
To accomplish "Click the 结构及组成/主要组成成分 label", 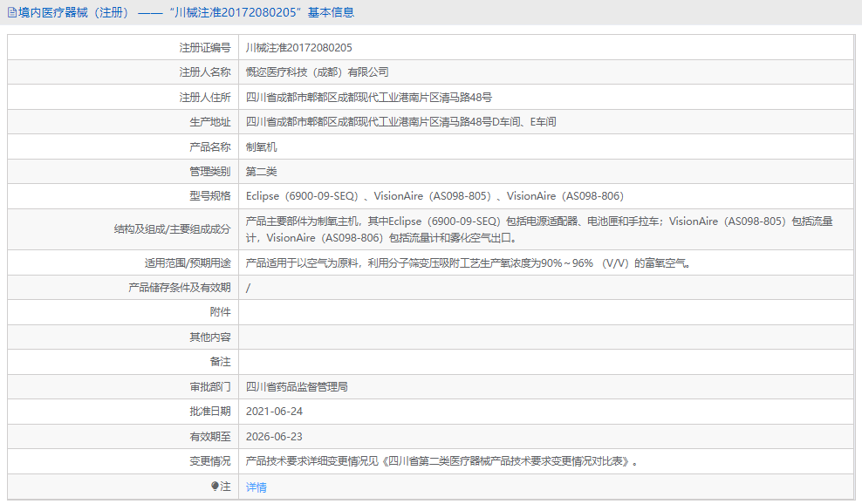I will (x=172, y=229).
